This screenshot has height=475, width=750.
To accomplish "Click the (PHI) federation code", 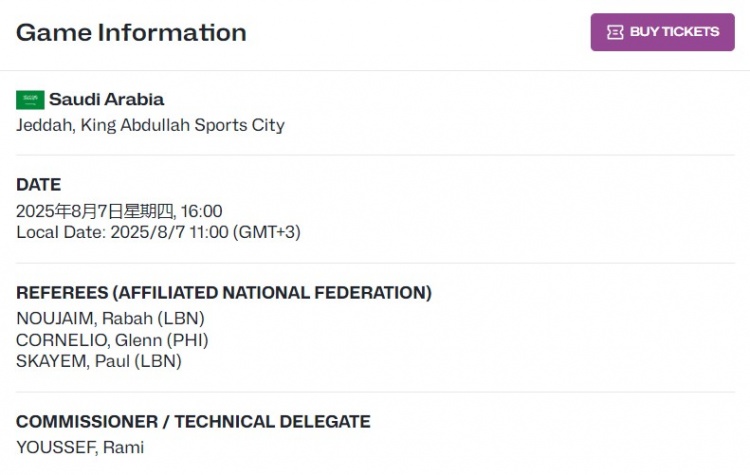I will click(188, 340).
